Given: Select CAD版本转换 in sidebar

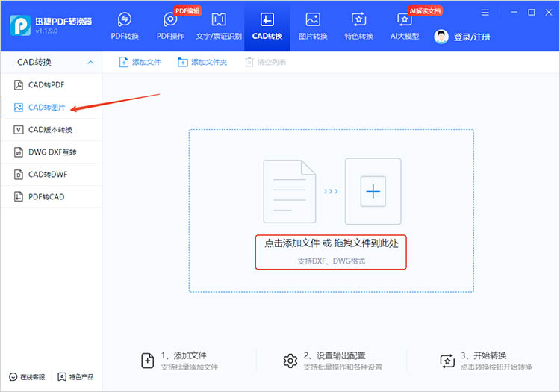Looking at the screenshot, I should [x=51, y=130].
